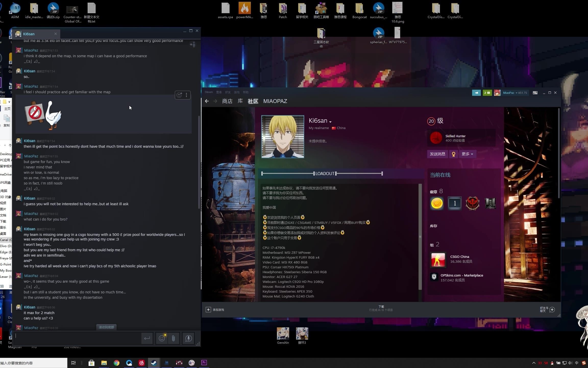Enter Big Picture mode from the title bar
The height and width of the screenshot is (368, 588).
click(x=535, y=93)
